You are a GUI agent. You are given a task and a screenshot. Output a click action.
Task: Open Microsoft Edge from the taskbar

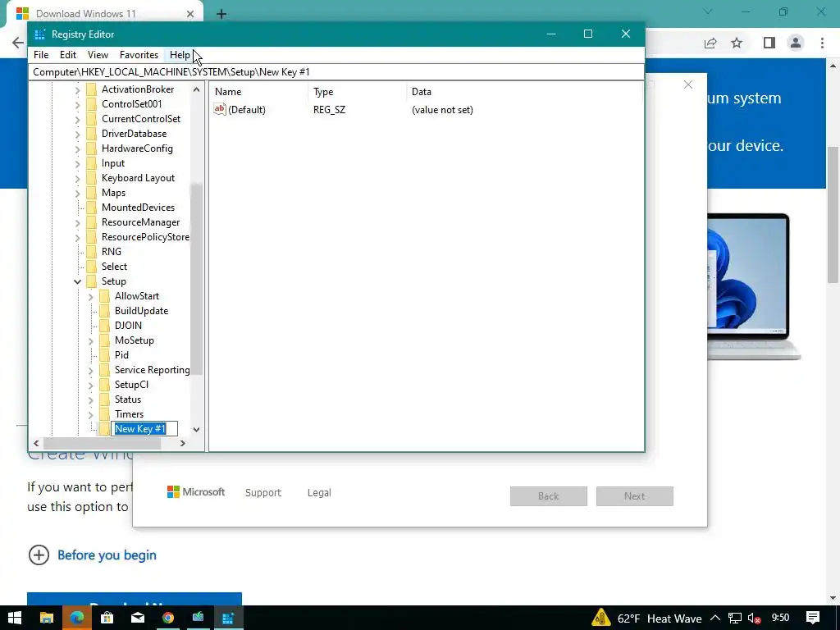click(77, 619)
